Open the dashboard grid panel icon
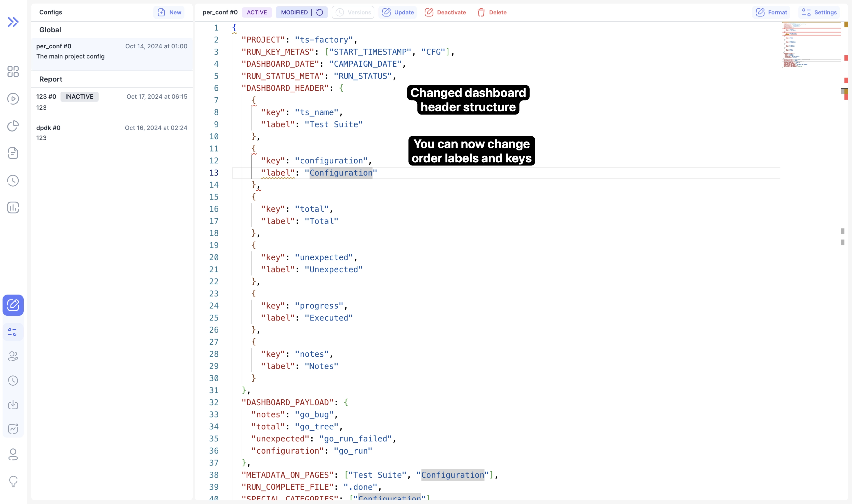 pos(13,72)
